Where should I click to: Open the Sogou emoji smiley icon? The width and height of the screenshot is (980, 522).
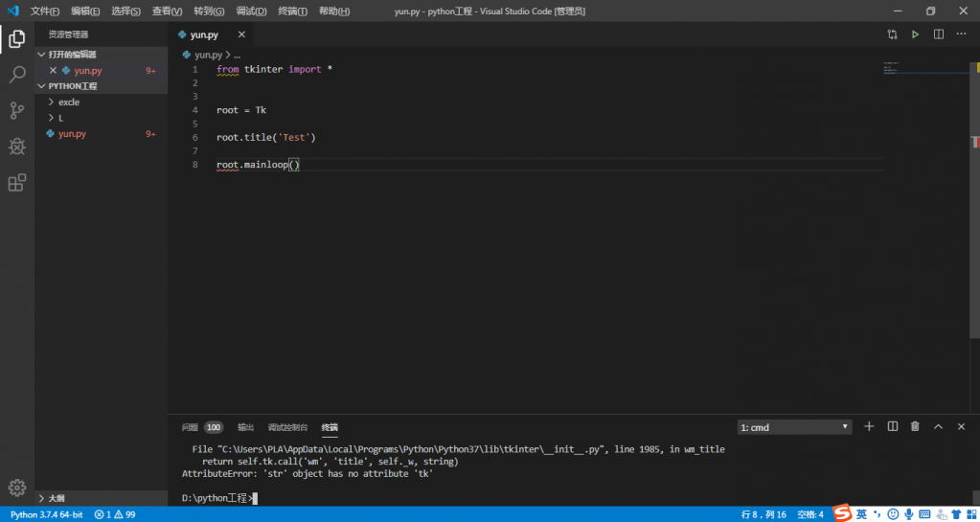[893, 514]
